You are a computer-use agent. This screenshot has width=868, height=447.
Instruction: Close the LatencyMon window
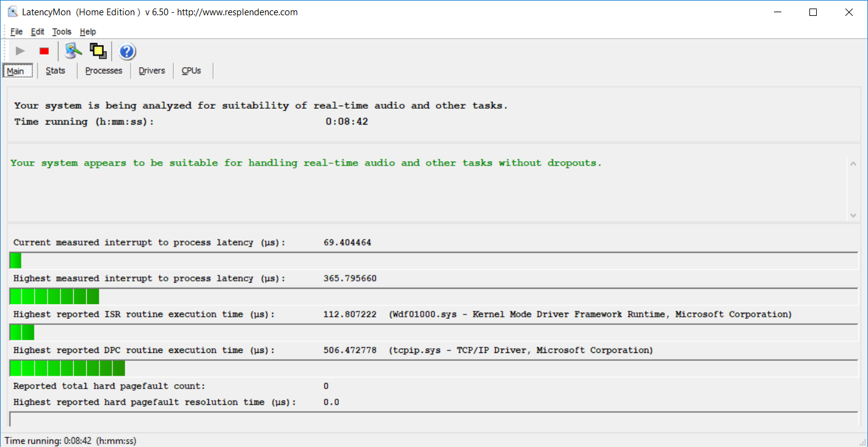[848, 12]
